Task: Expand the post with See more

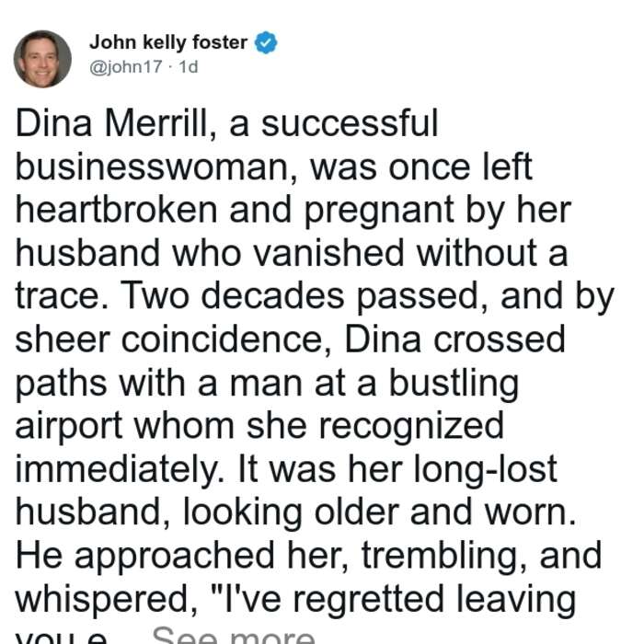Action: 234,636
